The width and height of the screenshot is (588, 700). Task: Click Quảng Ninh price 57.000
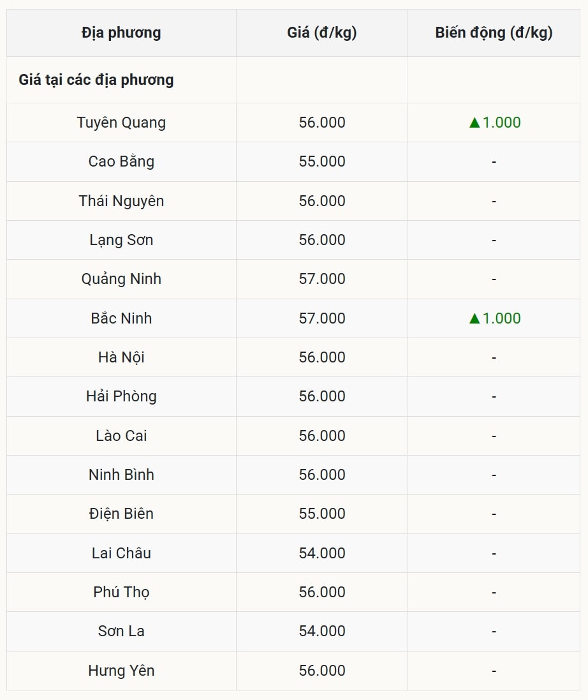tap(322, 279)
